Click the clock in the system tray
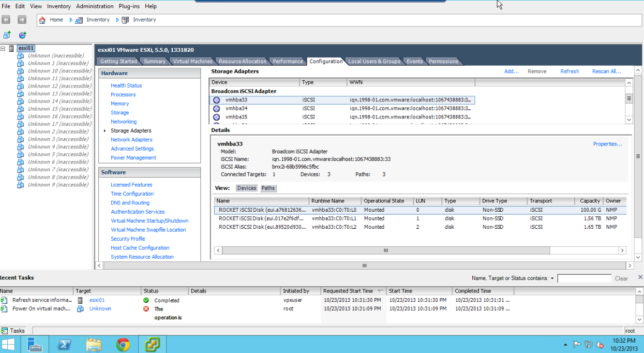The width and height of the screenshot is (644, 353). (624, 345)
